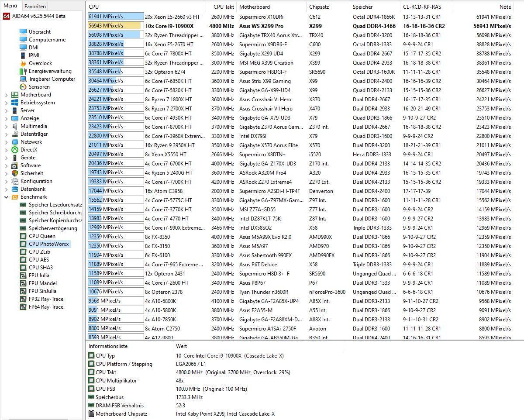The width and height of the screenshot is (524, 420).
Task: Select the Computername icon in sidebar
Action: click(x=23, y=40)
